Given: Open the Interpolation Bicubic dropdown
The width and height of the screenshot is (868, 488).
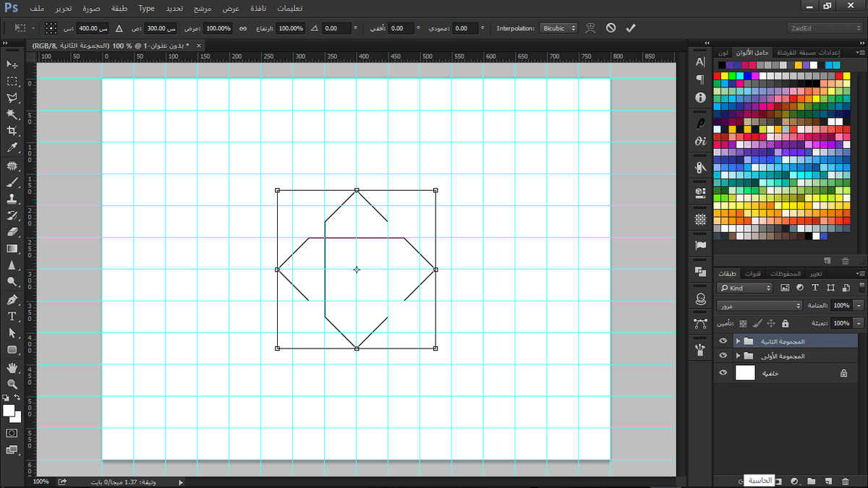Looking at the screenshot, I should click(558, 28).
